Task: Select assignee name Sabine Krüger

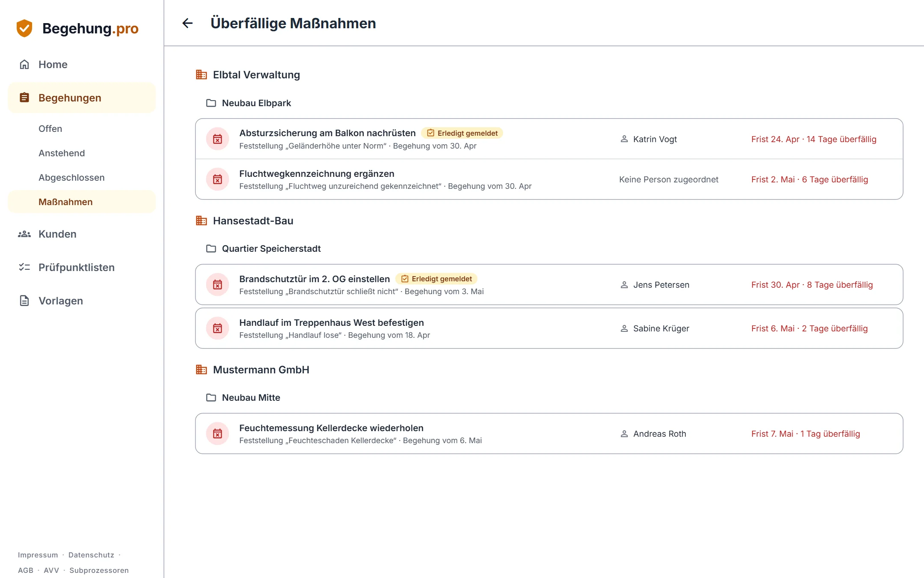Action: [x=661, y=328]
